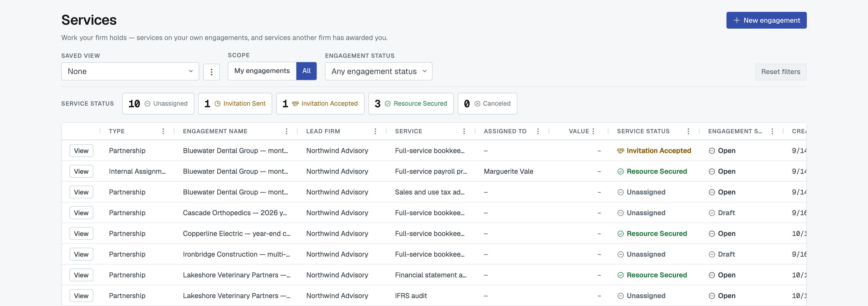Filter by Unassigned service status
Viewport: 868px width, 306px height.
pyautogui.click(x=158, y=104)
